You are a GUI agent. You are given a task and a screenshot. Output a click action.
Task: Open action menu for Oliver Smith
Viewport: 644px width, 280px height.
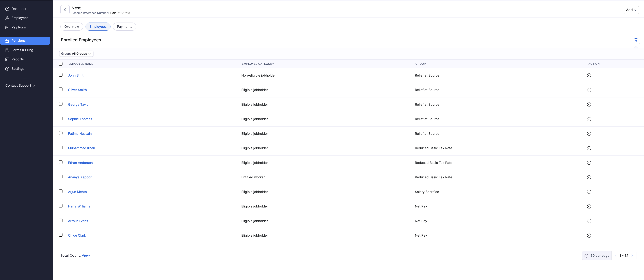click(x=589, y=90)
